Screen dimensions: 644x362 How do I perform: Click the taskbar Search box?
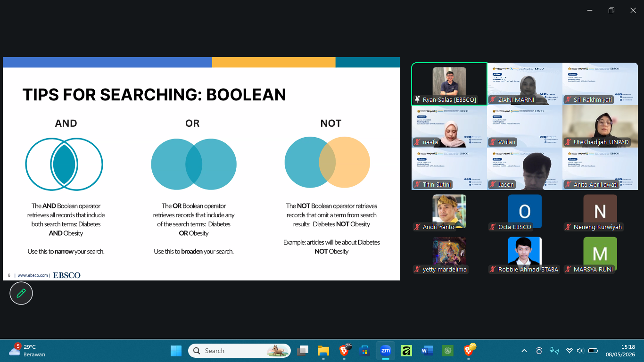click(239, 351)
